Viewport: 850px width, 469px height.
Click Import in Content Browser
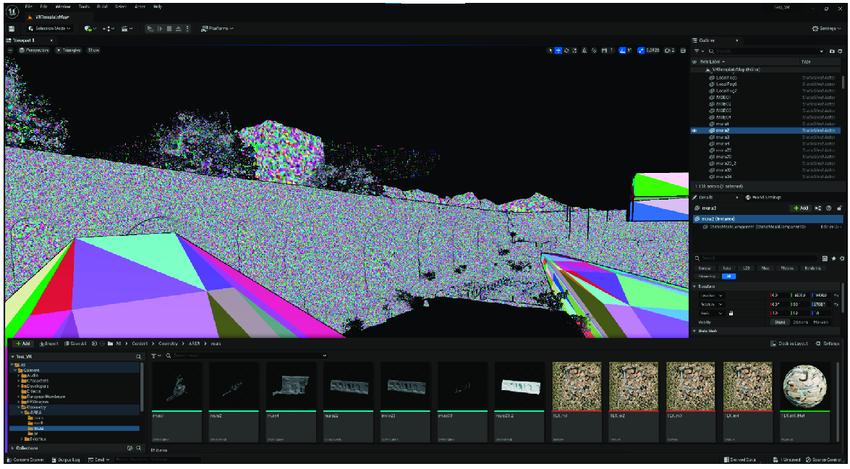tap(50, 344)
